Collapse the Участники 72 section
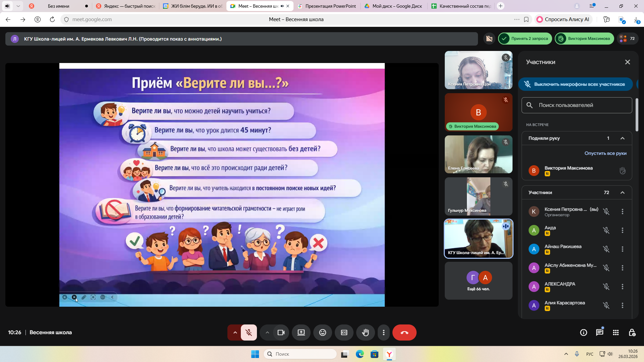 (623, 192)
